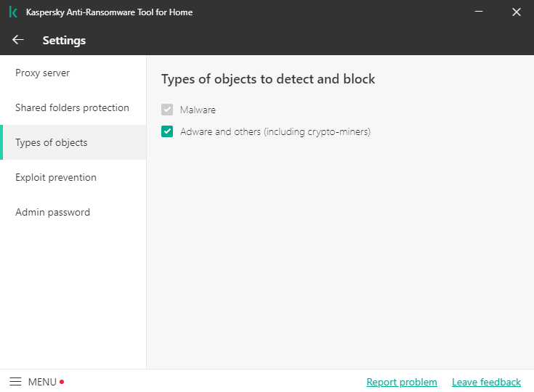Screen dimensions: 534x392
Task: Click the Malware checkbox label text
Action: [x=198, y=110]
